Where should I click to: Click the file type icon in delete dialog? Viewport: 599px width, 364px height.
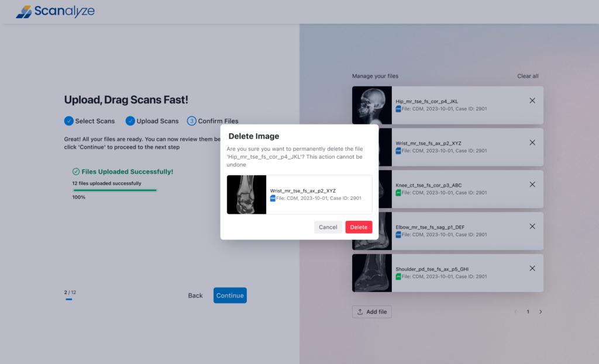click(273, 199)
